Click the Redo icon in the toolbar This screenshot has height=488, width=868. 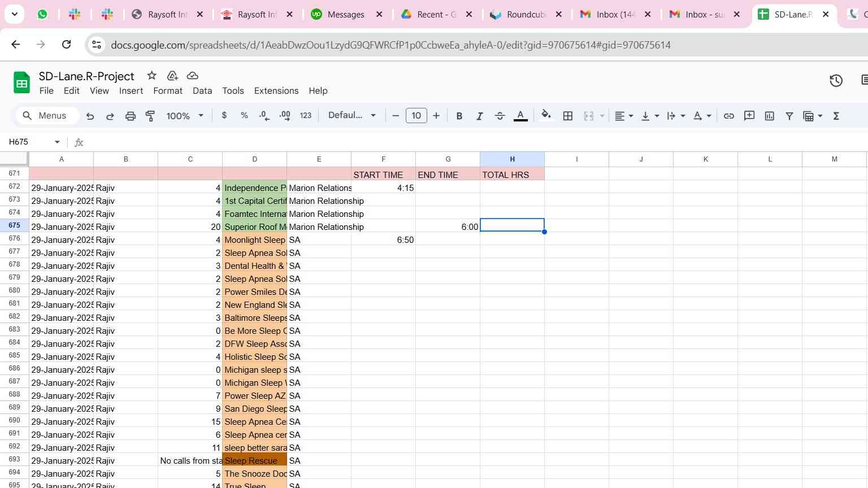click(110, 116)
